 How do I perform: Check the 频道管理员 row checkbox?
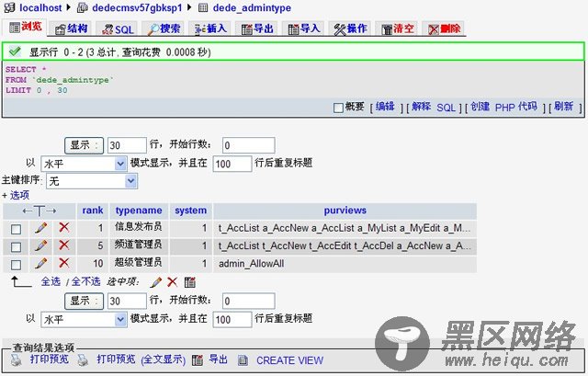[16, 247]
